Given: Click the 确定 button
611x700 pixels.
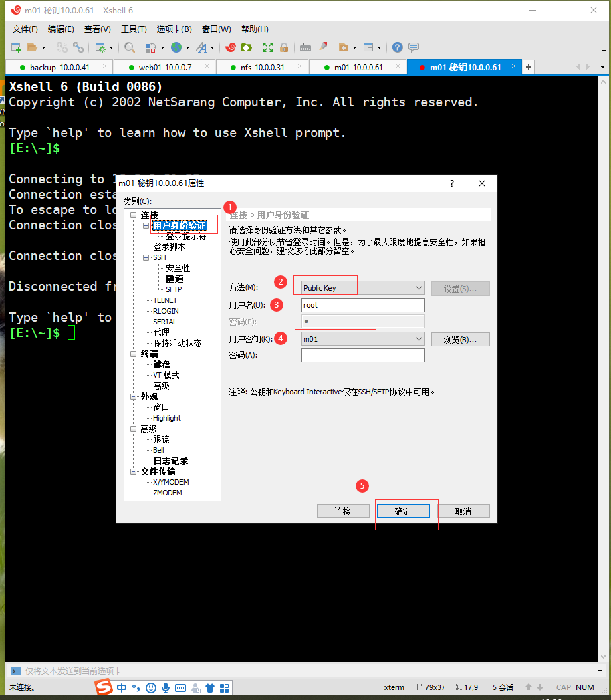Looking at the screenshot, I should point(403,511).
